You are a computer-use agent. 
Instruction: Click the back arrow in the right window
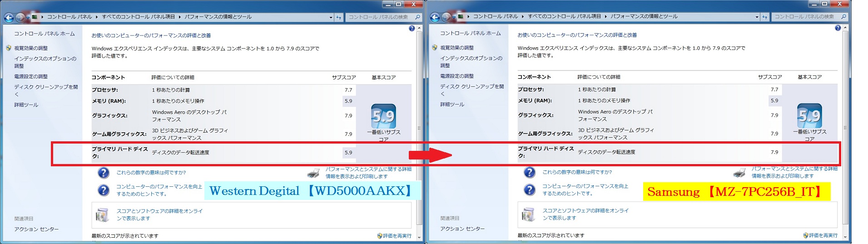[x=435, y=17]
